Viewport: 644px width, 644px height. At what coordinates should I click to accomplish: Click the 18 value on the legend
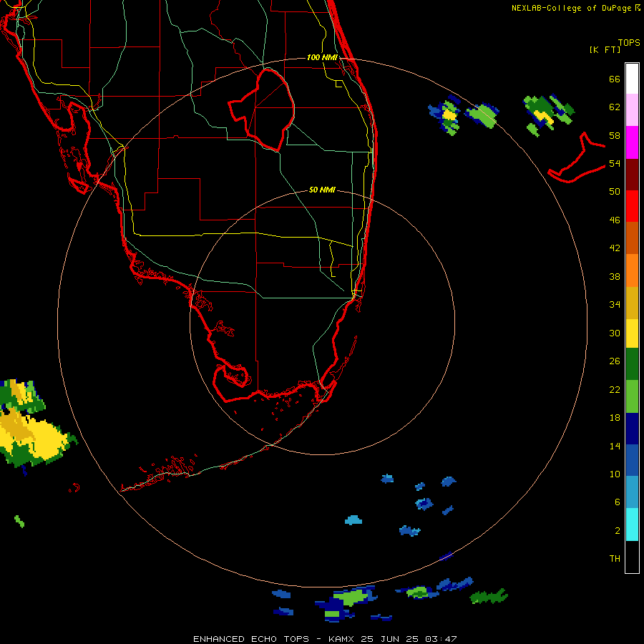615,418
